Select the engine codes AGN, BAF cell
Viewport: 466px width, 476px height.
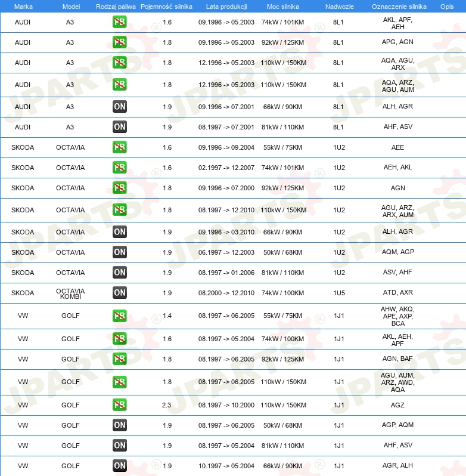click(x=397, y=358)
